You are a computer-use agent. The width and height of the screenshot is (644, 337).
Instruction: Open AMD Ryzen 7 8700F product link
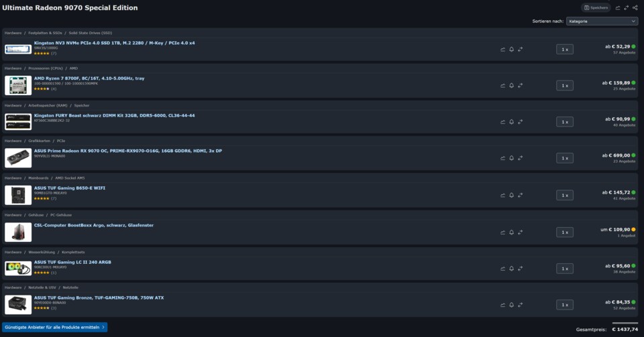pos(89,78)
